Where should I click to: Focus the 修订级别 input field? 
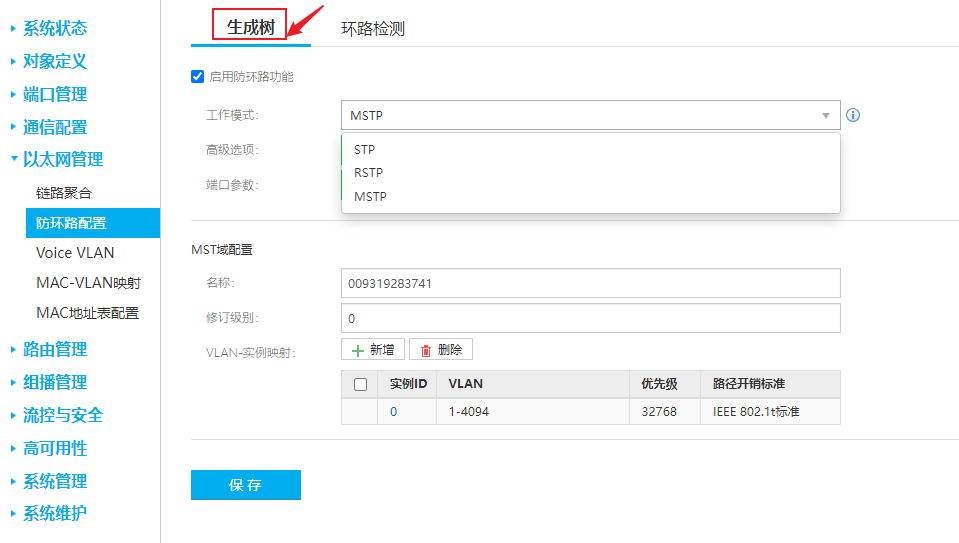[590, 318]
